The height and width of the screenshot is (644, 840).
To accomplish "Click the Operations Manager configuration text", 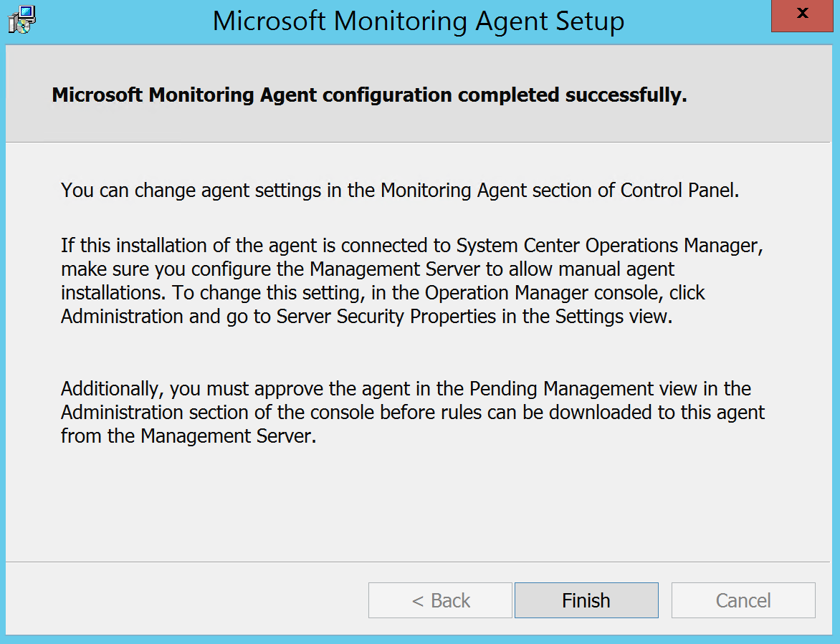I will 411,280.
